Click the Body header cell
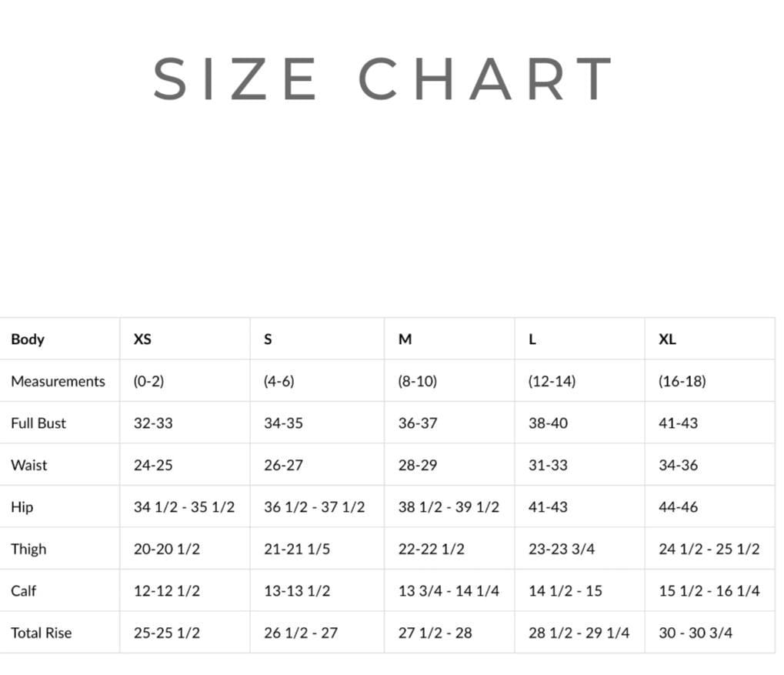The image size is (784, 675). pyautogui.click(x=28, y=339)
